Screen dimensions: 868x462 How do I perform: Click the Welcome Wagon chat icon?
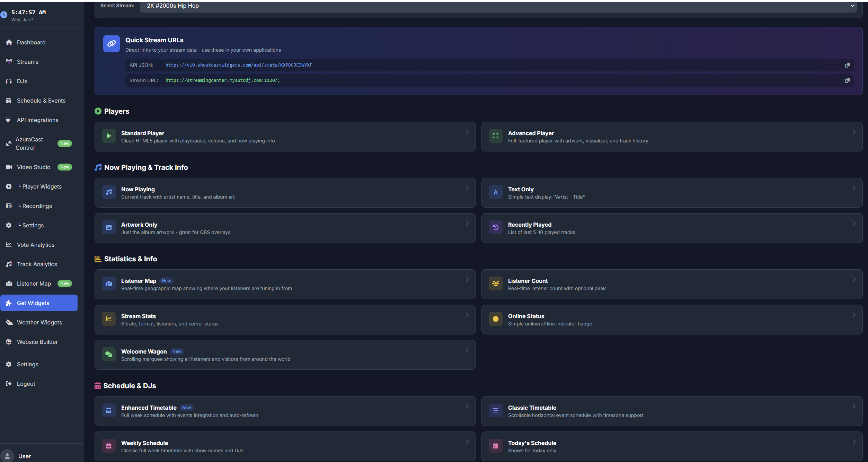[x=109, y=355]
